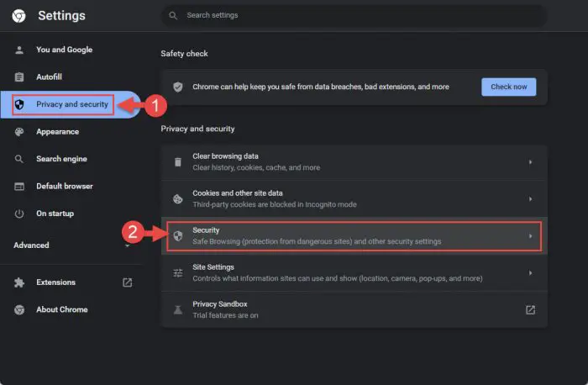Click the magnifier icon in search bar

point(173,15)
